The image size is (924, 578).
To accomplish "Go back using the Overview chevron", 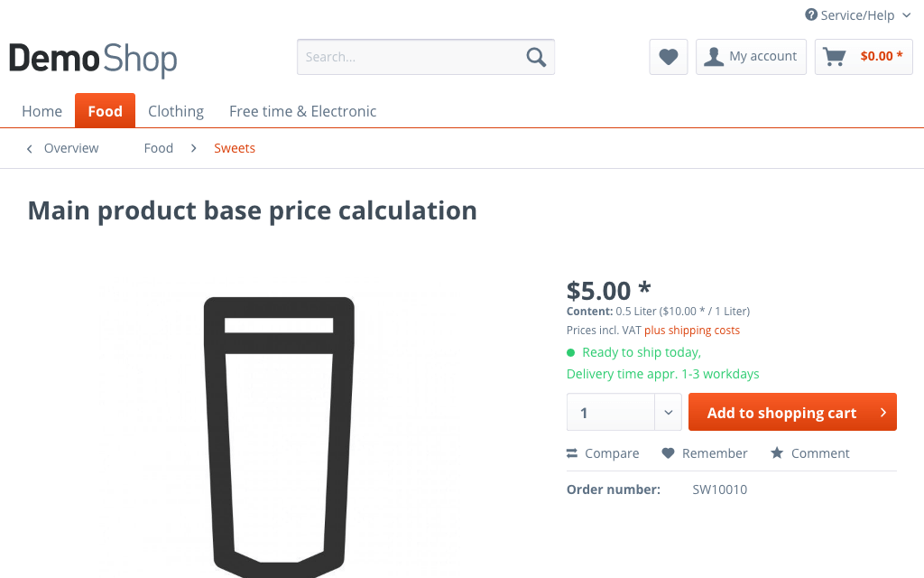I will pyautogui.click(x=30, y=148).
